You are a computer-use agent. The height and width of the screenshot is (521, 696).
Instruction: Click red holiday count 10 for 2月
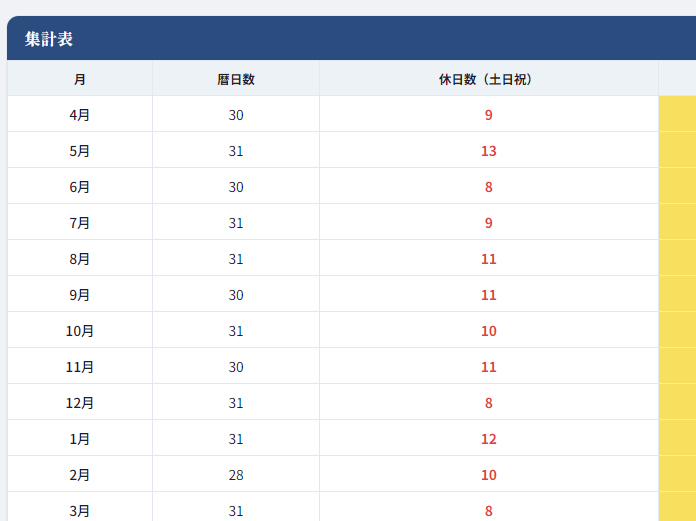click(x=489, y=475)
